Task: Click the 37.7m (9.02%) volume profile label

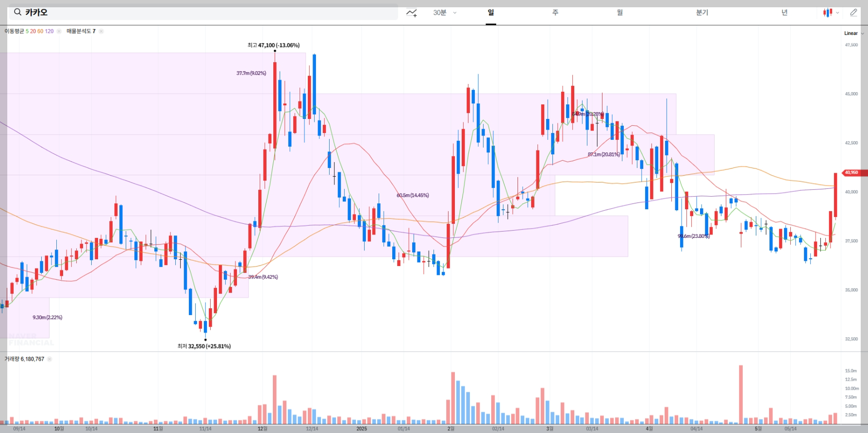Action: coord(251,73)
